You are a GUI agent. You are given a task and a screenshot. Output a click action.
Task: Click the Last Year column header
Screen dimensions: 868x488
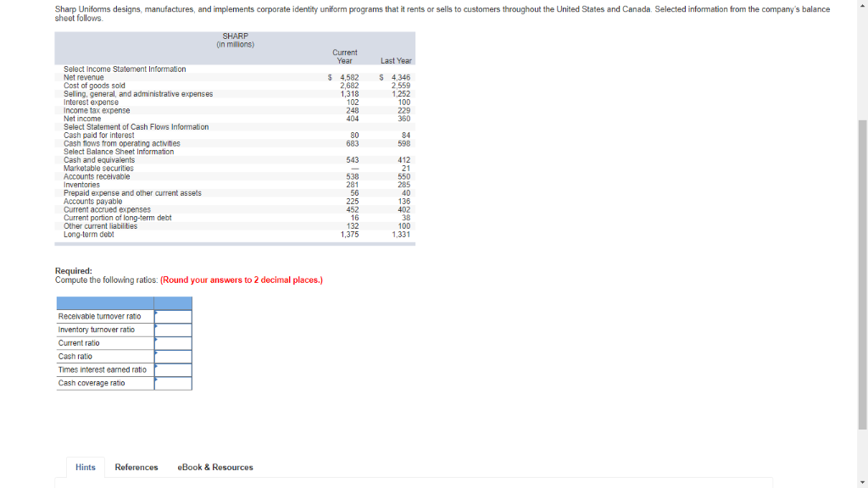[396, 61]
